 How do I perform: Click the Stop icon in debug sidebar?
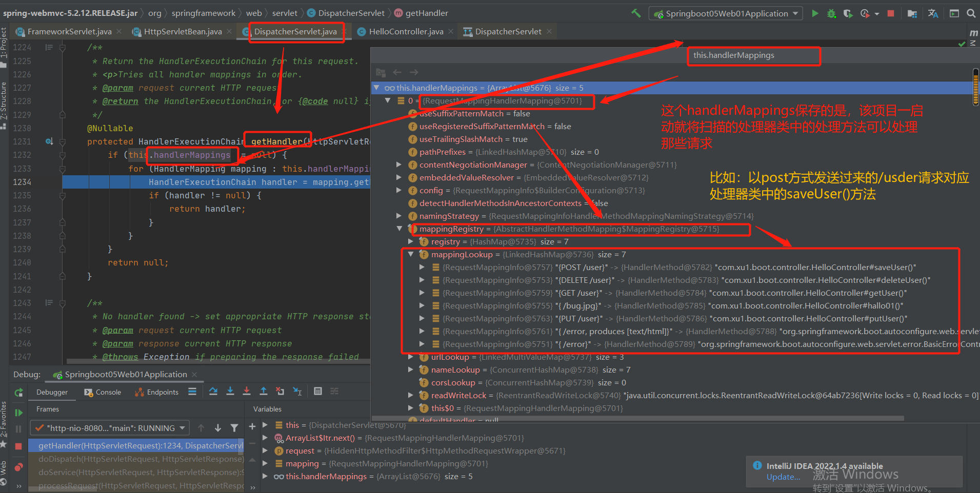(x=19, y=446)
